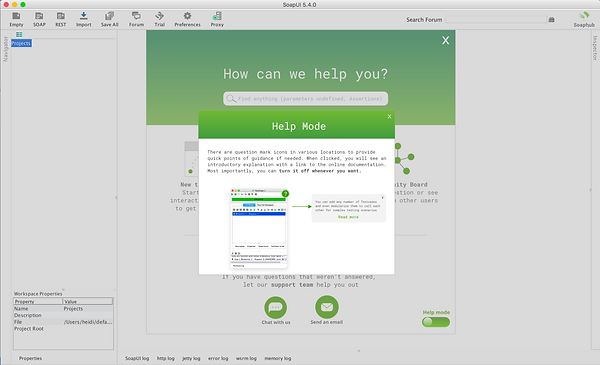Open the memory log tab
Image resolution: width=600 pixels, height=365 pixels.
[278, 358]
